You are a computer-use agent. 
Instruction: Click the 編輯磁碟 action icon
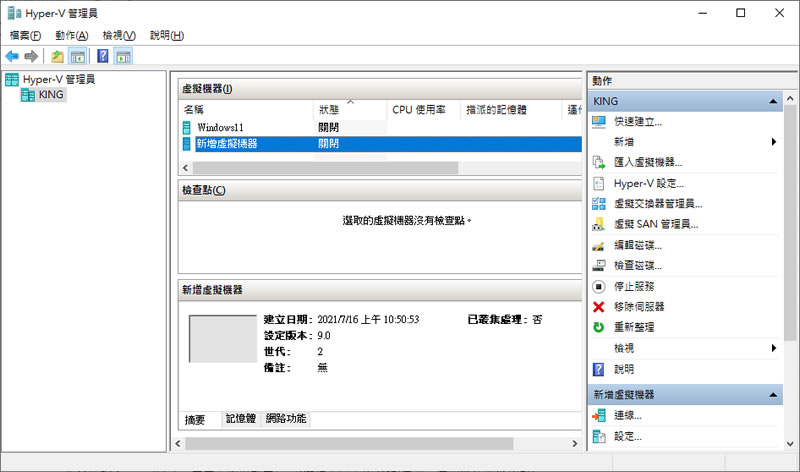[x=599, y=245]
